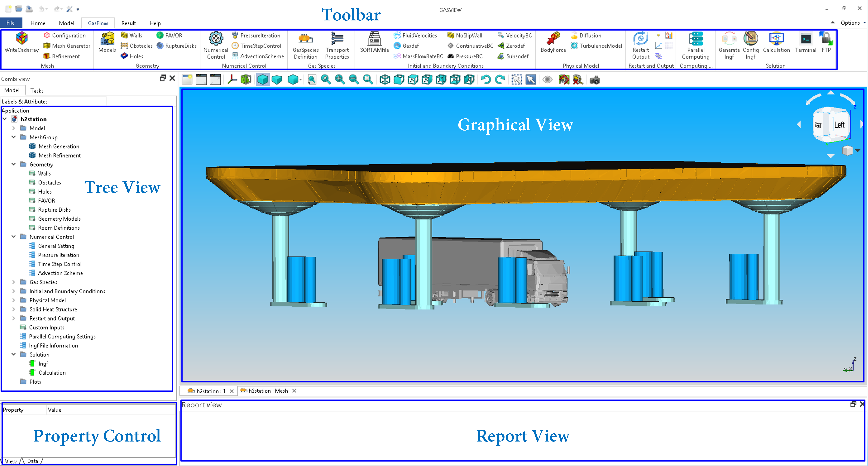Start the Calculation tool in Solution group
The height and width of the screenshot is (466, 868).
coord(776,42)
